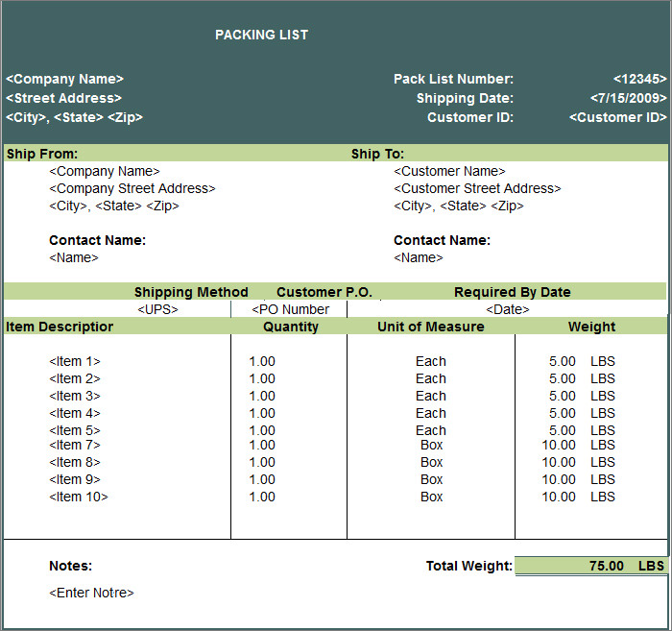
Task: Click the 5.00 weight for Item 2
Action: [x=563, y=378]
